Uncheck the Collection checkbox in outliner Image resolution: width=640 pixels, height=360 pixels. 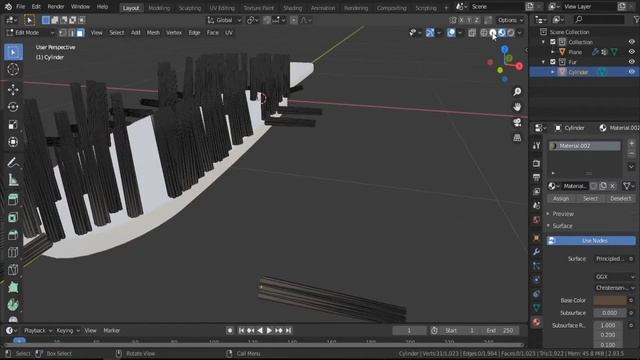point(553,42)
